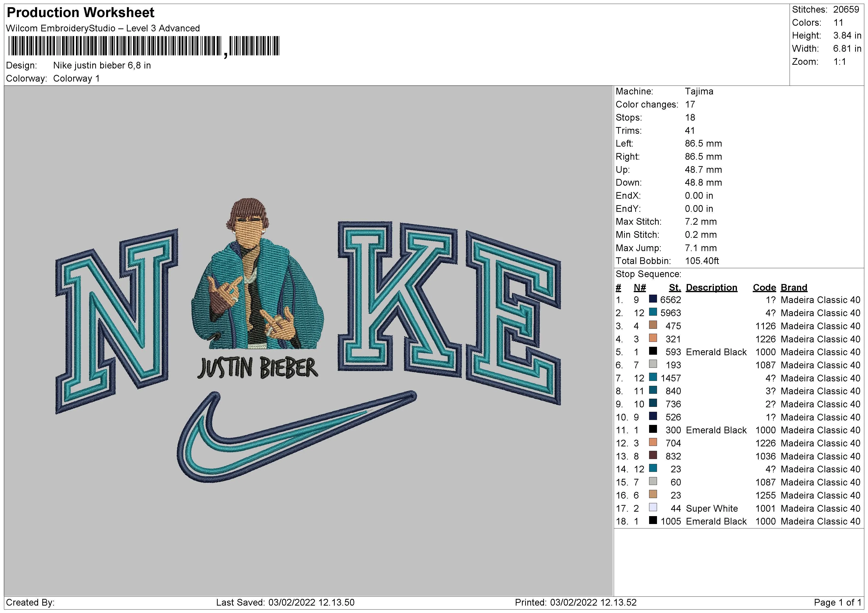Click code 1036 in stop row 13
This screenshot has width=868, height=613.
click(x=766, y=456)
